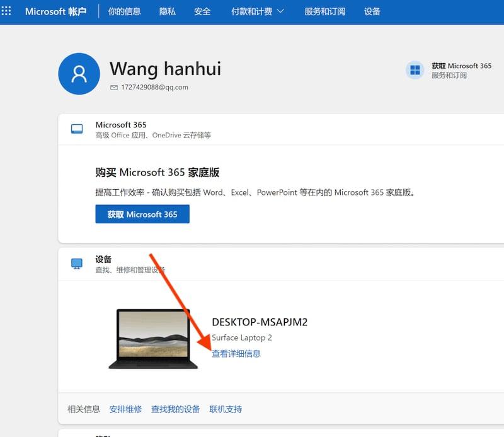The width and height of the screenshot is (504, 437).
Task: Click the 相关信息 label
Action: coord(84,409)
